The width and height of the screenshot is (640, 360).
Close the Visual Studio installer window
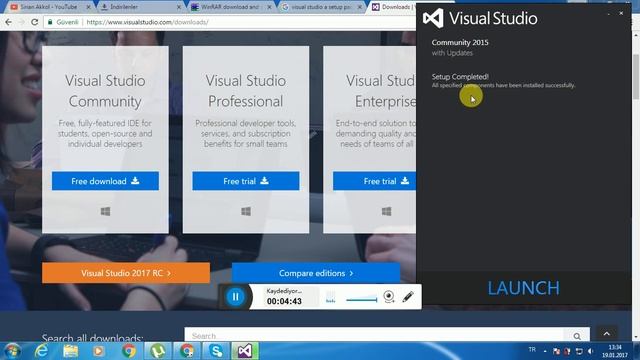click(x=621, y=13)
